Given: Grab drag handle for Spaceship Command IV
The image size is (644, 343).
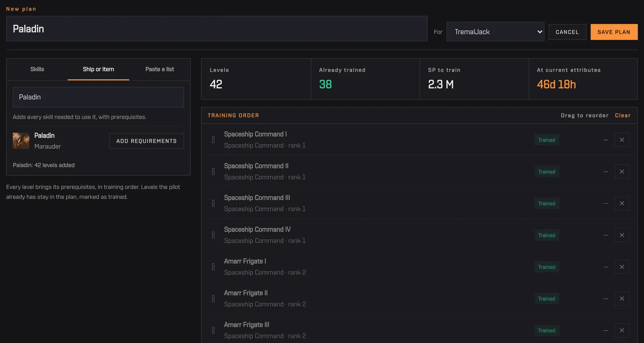Looking at the screenshot, I should pos(213,235).
